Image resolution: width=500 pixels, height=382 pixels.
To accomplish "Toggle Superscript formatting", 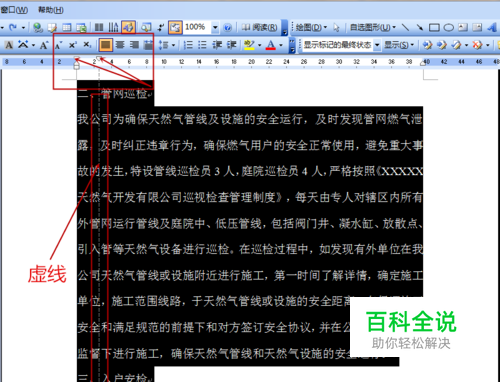I will [73, 45].
